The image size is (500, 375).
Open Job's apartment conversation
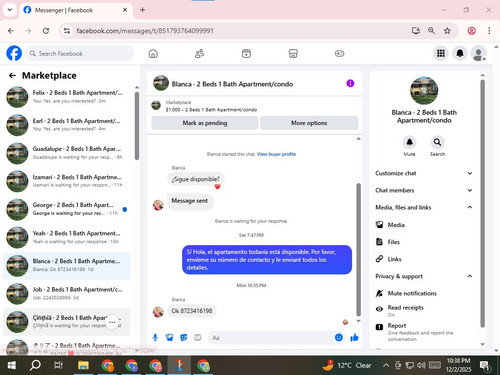pos(67,294)
